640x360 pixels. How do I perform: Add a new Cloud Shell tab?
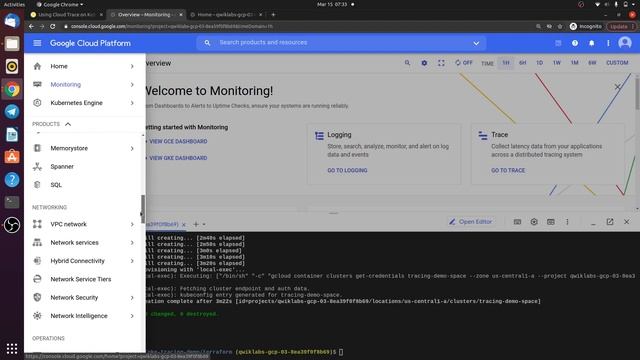(196, 224)
